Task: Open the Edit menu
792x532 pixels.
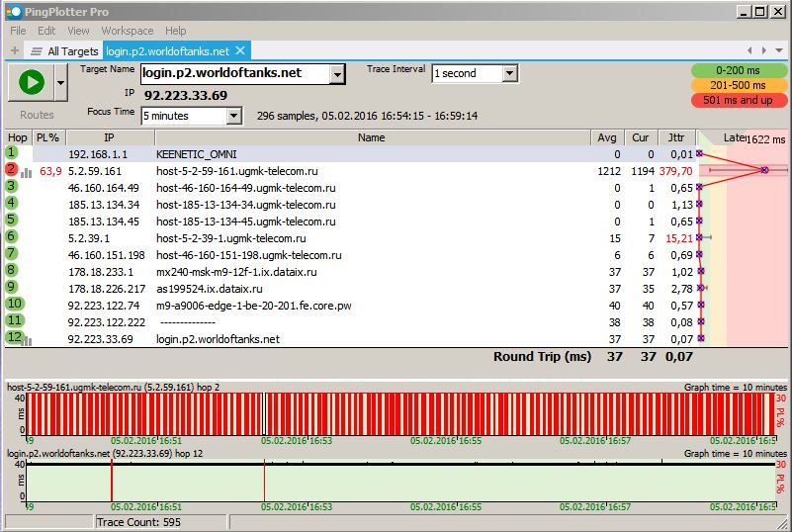Action: coord(46,31)
